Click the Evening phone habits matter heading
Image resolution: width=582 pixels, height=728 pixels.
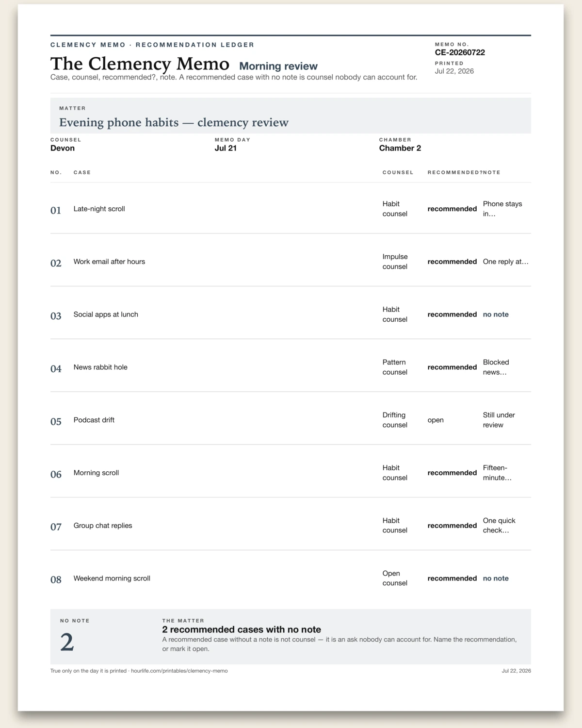click(x=174, y=122)
